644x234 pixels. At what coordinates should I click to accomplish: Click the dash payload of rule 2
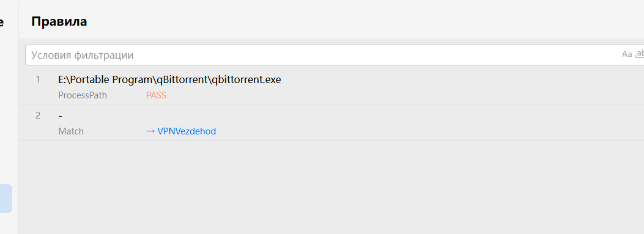point(61,116)
